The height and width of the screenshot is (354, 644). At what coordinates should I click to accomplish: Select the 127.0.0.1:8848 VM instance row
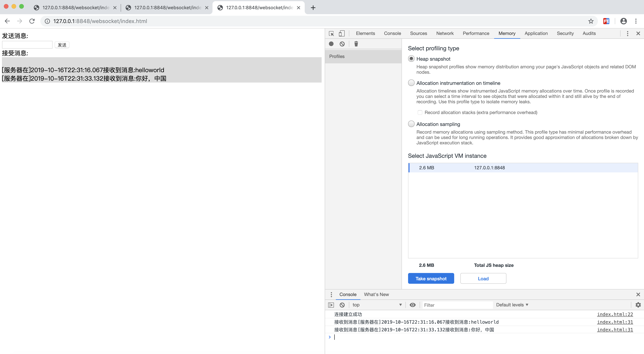tap(523, 168)
